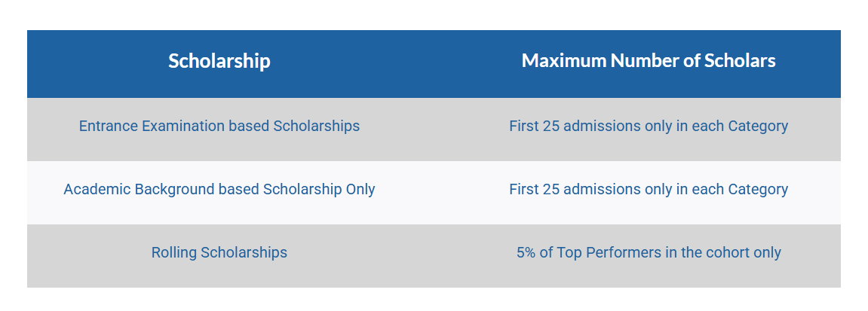Click "Category" in the Entrance Examination row
The width and height of the screenshot is (868, 311).
[x=758, y=126]
